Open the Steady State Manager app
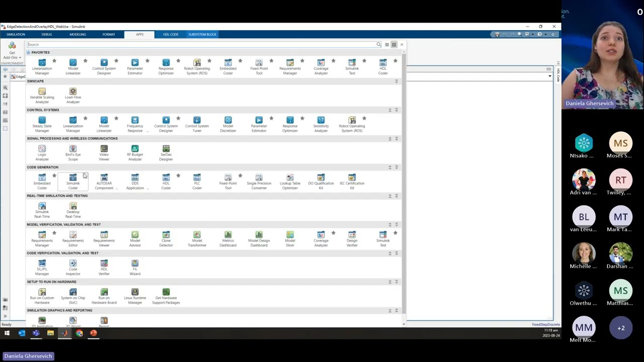Screen dimensions: 644x362 (42, 124)
